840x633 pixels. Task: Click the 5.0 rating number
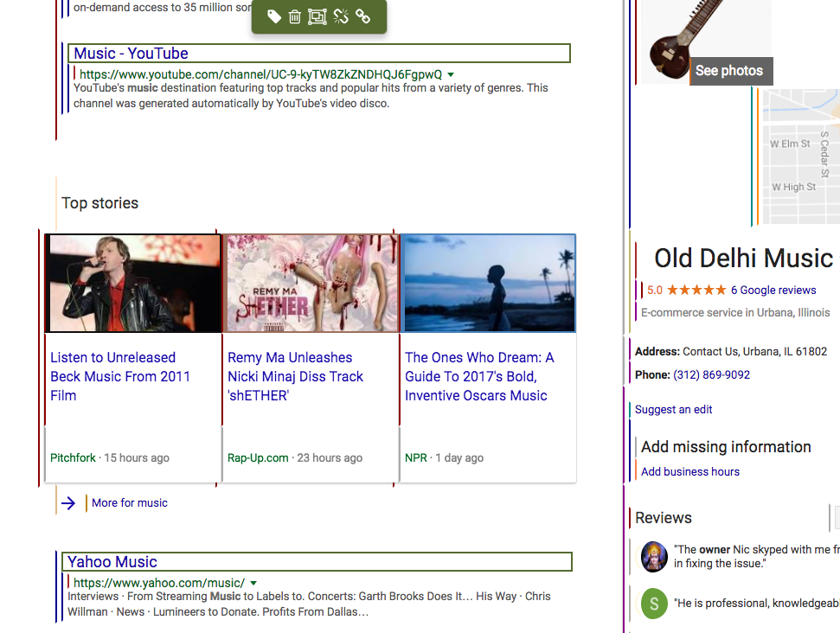click(655, 291)
